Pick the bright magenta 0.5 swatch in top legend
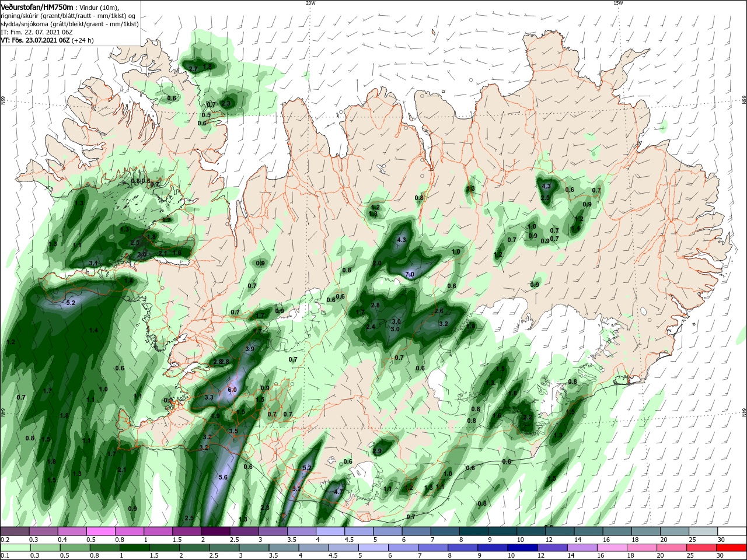 coord(101,531)
